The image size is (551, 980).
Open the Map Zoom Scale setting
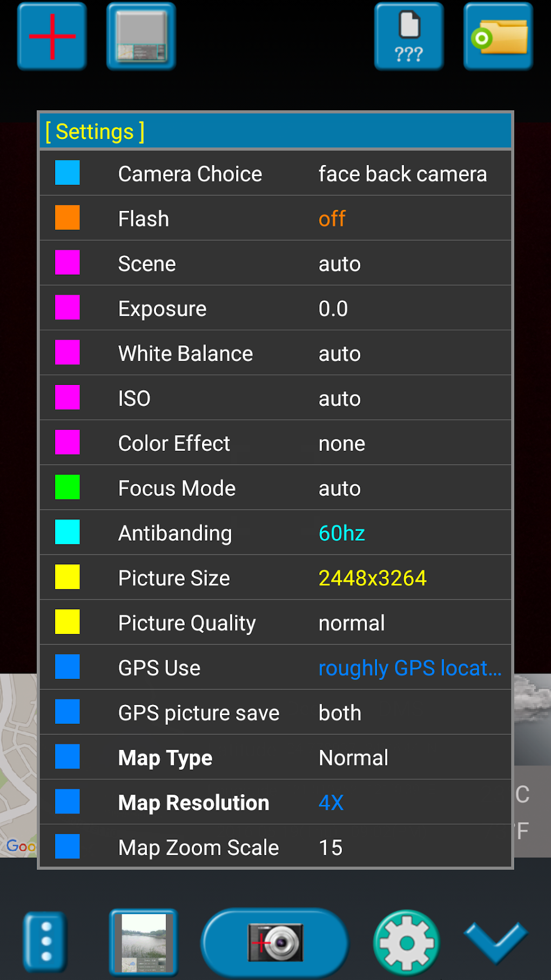pos(275,847)
